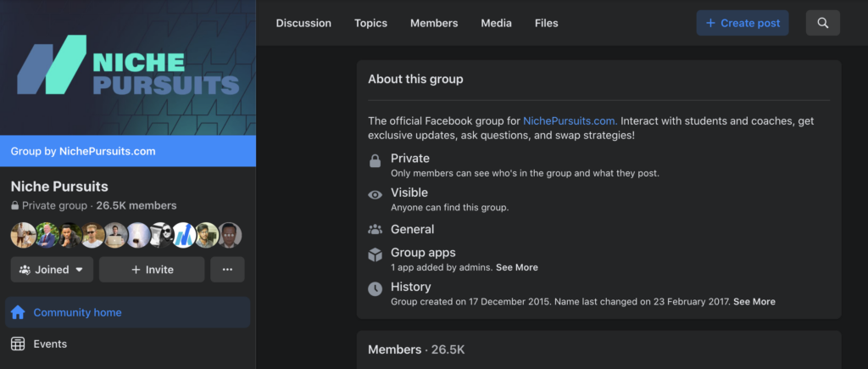This screenshot has width=868, height=369.
Task: Open the group search magnifier icon
Action: (x=822, y=23)
